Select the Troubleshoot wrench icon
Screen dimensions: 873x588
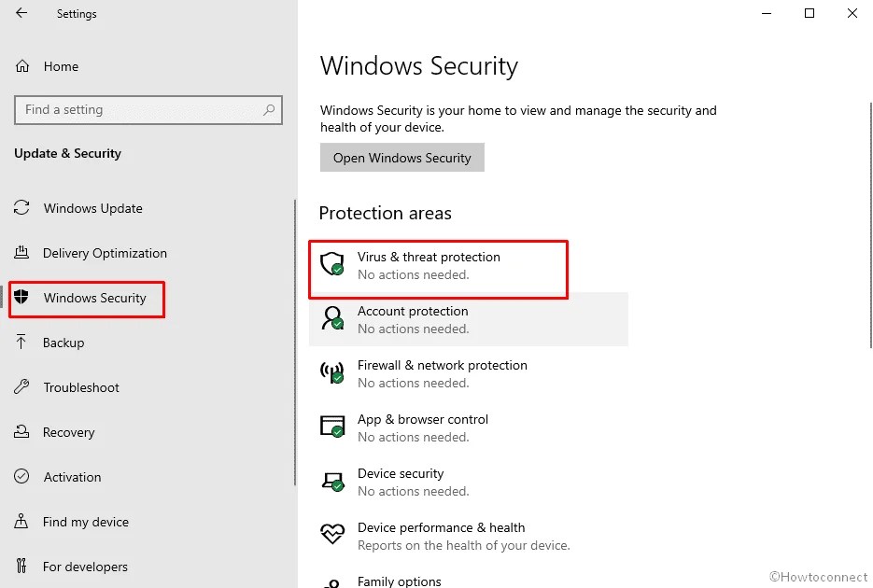click(x=21, y=387)
